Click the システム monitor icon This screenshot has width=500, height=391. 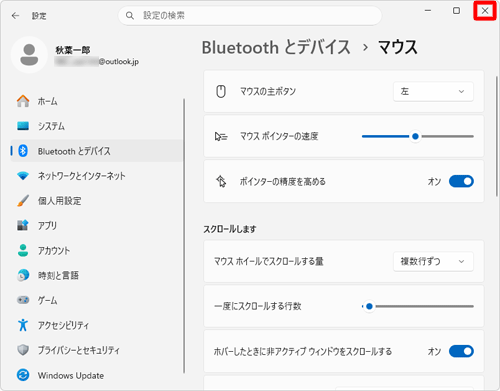pos(23,126)
